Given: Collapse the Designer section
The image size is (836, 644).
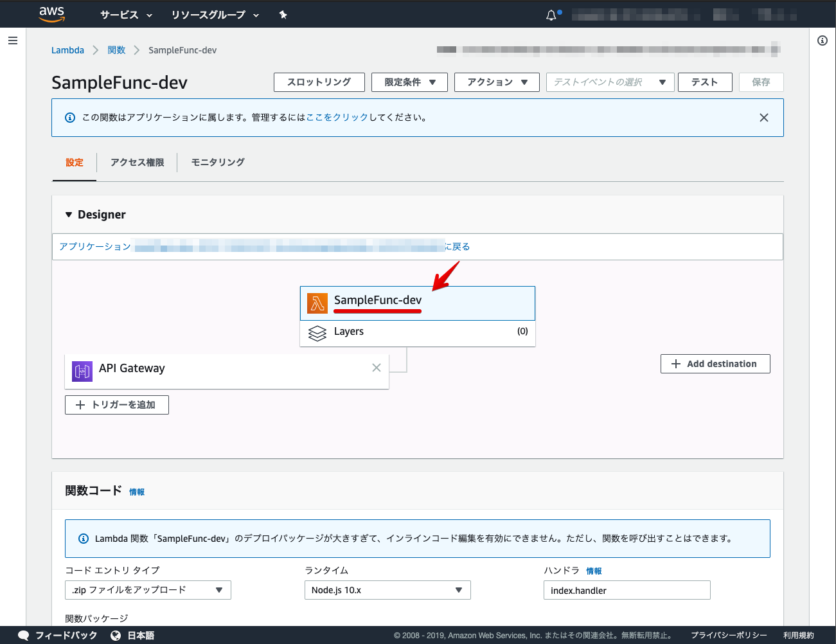Looking at the screenshot, I should [69, 215].
